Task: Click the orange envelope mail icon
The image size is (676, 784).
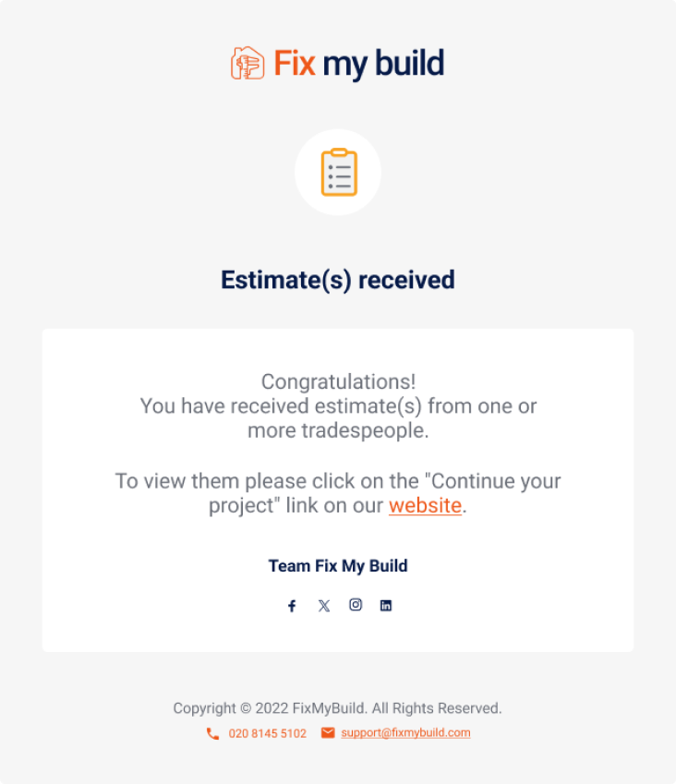Action: (328, 732)
